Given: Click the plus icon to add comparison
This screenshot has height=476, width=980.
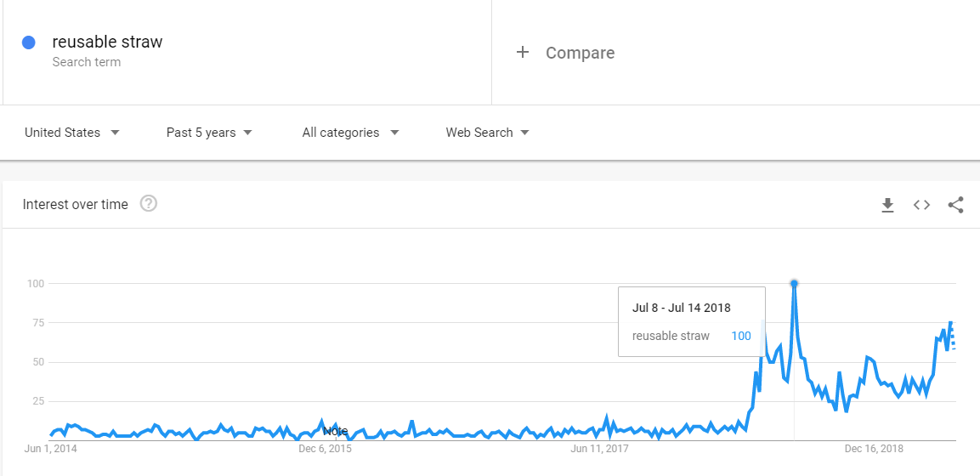Looking at the screenshot, I should (x=523, y=53).
